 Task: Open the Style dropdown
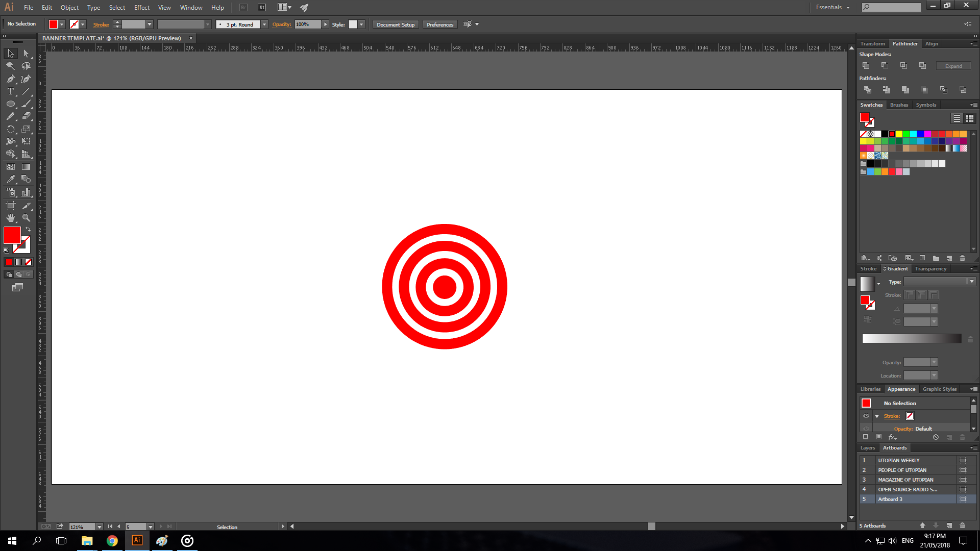361,24
